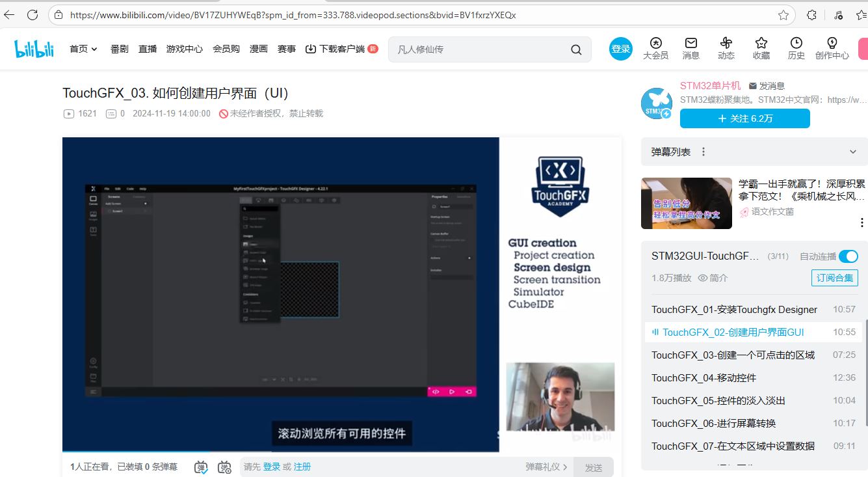Click the 关注 6.2万 follow button

coord(745,118)
